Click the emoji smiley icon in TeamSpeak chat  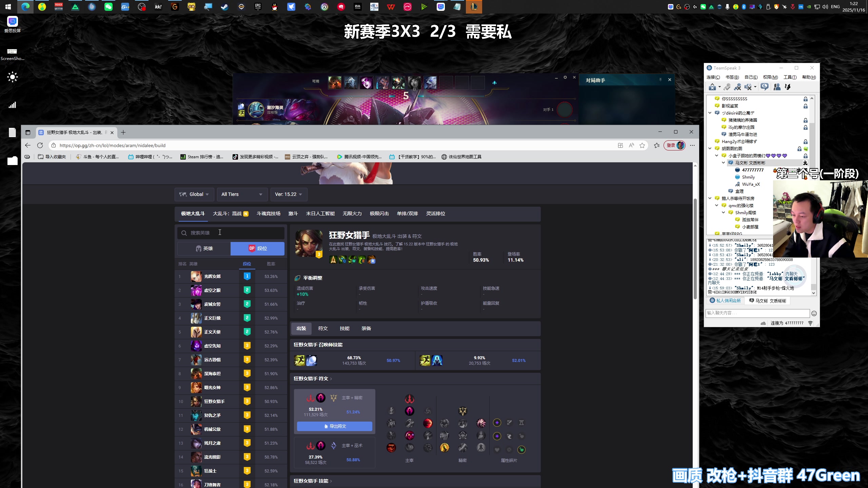coord(814,313)
